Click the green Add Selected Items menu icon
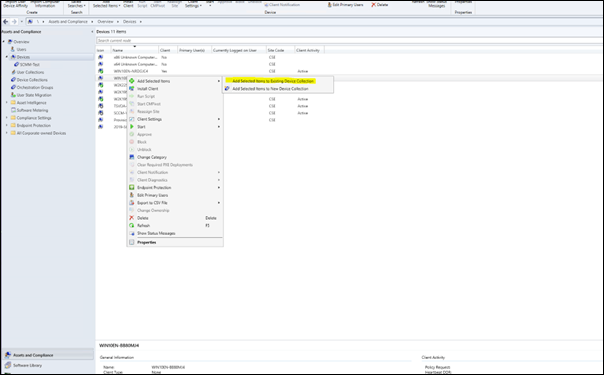The height and width of the screenshot is (375, 604). point(132,81)
